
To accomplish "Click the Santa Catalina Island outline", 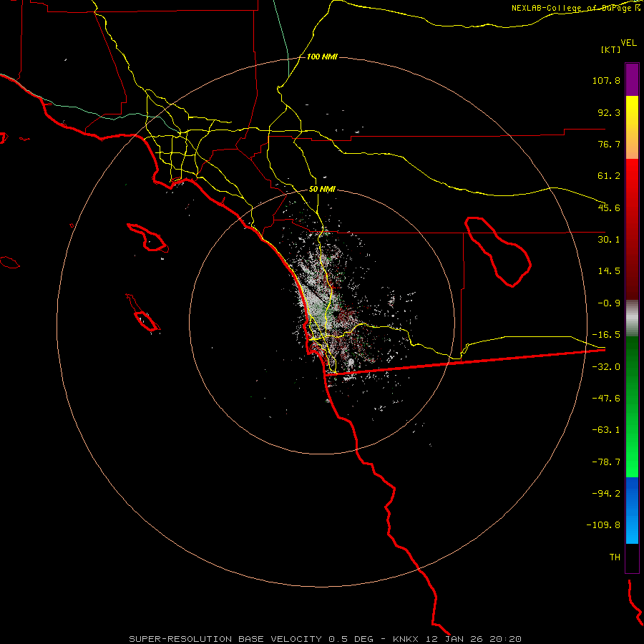I will click(x=148, y=238).
